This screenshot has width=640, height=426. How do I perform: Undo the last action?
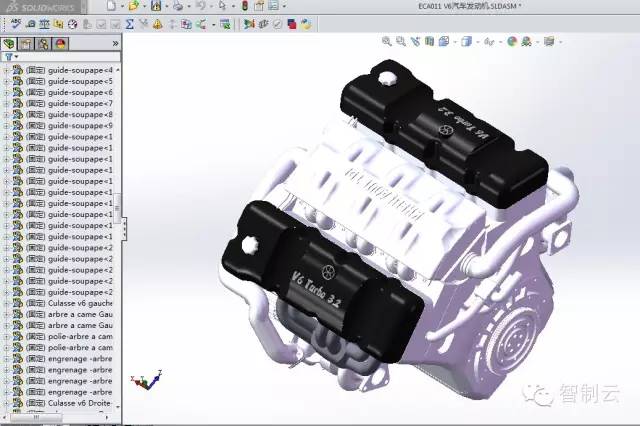(200, 6)
